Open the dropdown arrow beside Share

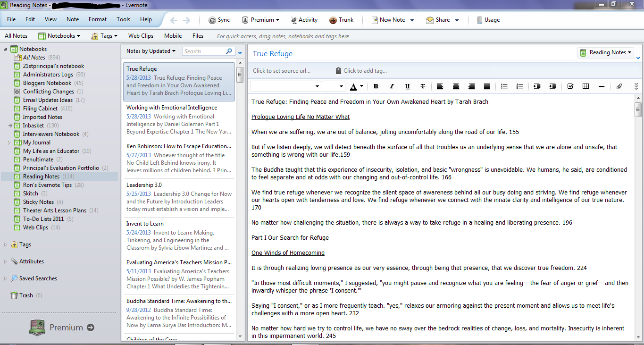[x=457, y=20]
